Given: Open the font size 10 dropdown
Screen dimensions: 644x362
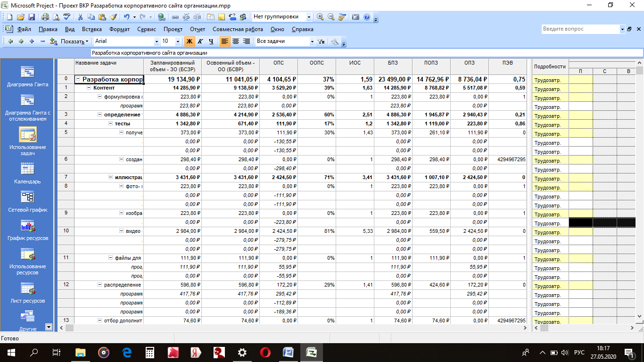Looking at the screenshot, I should click(x=179, y=41).
